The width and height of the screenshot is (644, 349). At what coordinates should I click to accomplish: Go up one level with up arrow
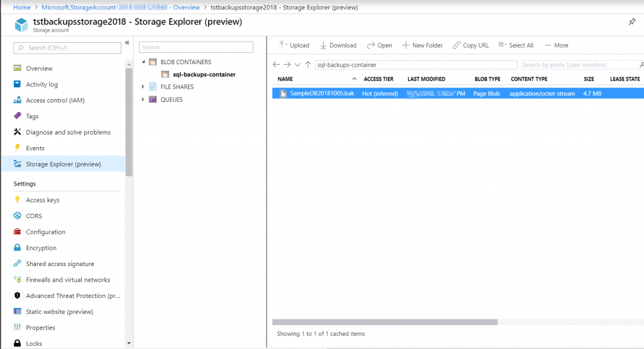(308, 65)
